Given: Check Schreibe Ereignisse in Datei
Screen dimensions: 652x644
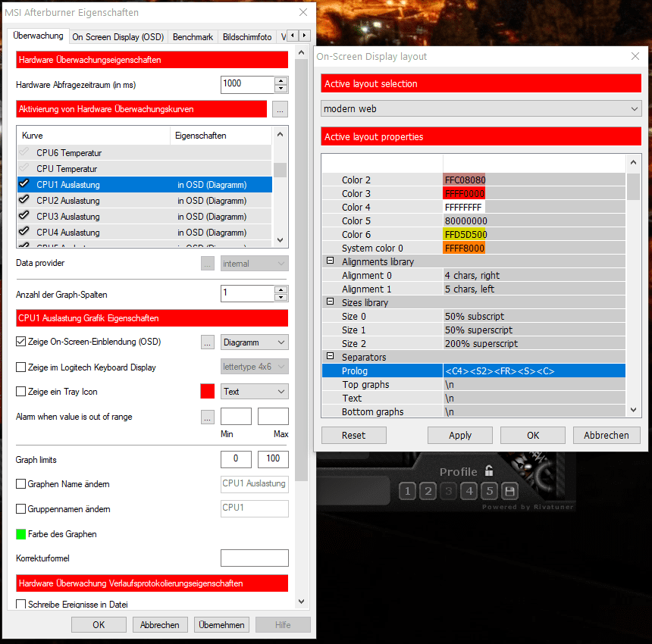Looking at the screenshot, I should [x=20, y=604].
